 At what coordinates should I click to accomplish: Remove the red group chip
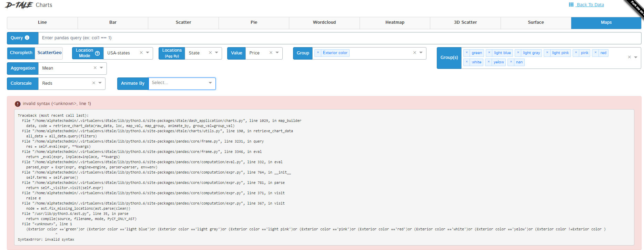point(595,53)
